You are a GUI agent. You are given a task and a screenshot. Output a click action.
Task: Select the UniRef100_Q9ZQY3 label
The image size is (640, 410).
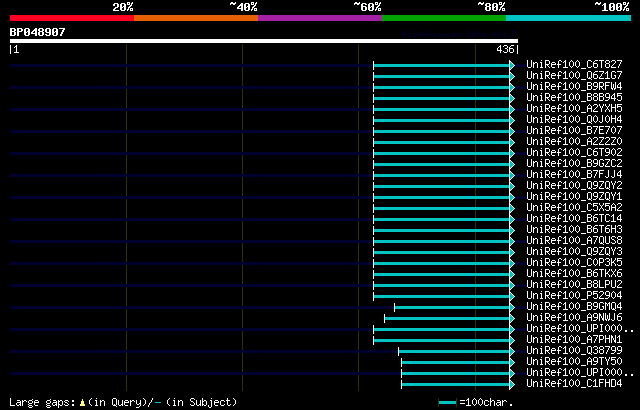pyautogui.click(x=574, y=251)
